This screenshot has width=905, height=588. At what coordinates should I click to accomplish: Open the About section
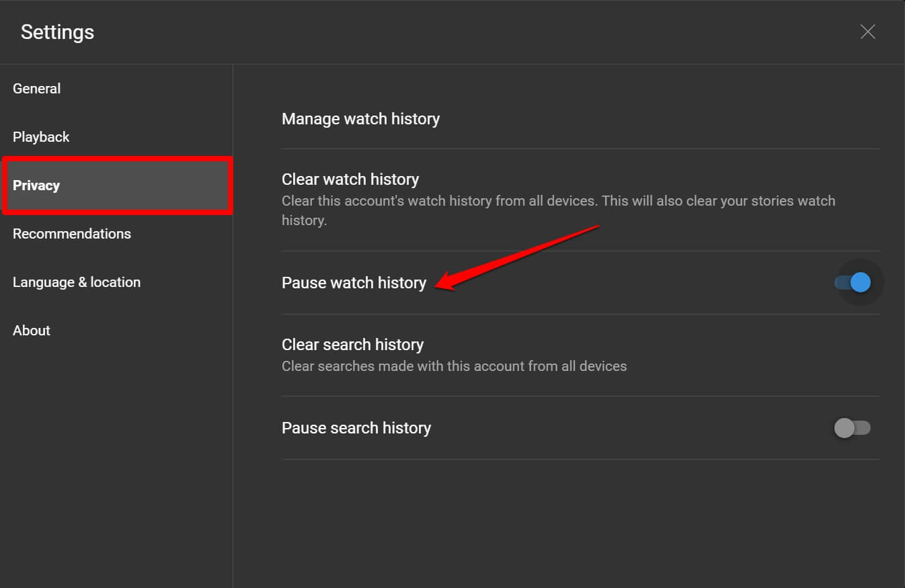coord(31,330)
